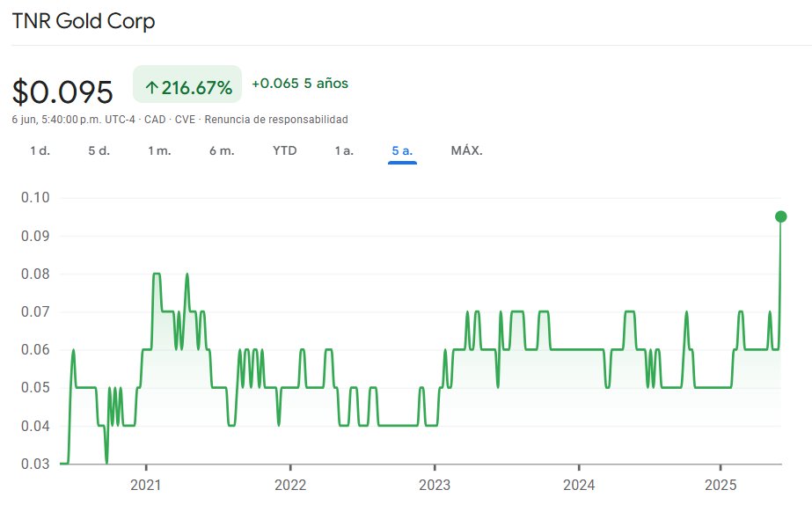Screen dimensions: 812x512
Task: Switch to the 1 m. range
Action: 159,150
